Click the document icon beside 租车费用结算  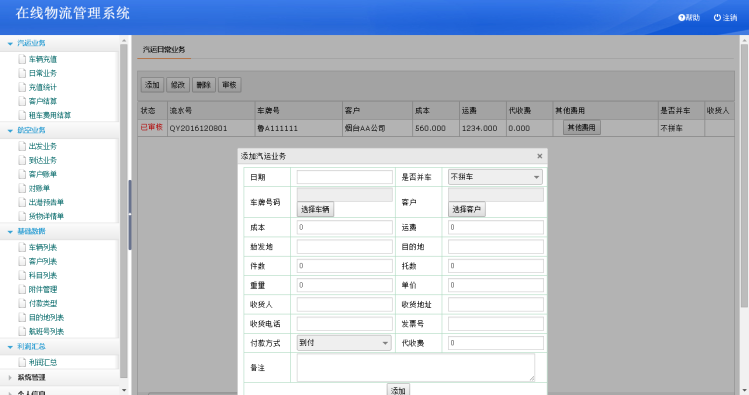[22, 115]
